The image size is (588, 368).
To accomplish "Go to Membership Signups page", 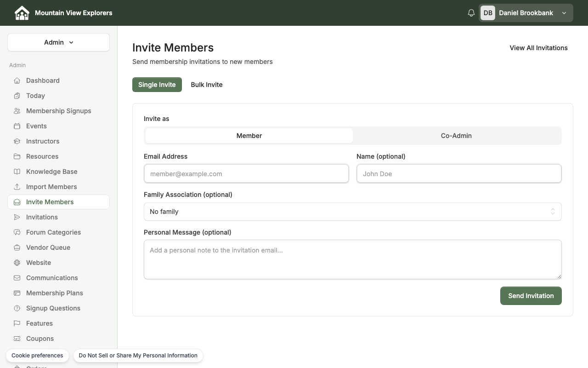I will coord(58,111).
